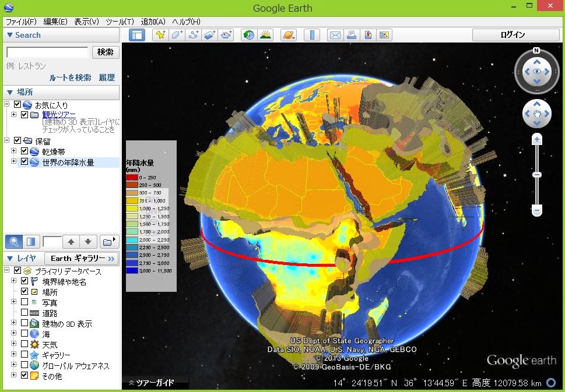Image resolution: width=565 pixels, height=392 pixels.
Task: Click the search text field
Action: coord(47,52)
